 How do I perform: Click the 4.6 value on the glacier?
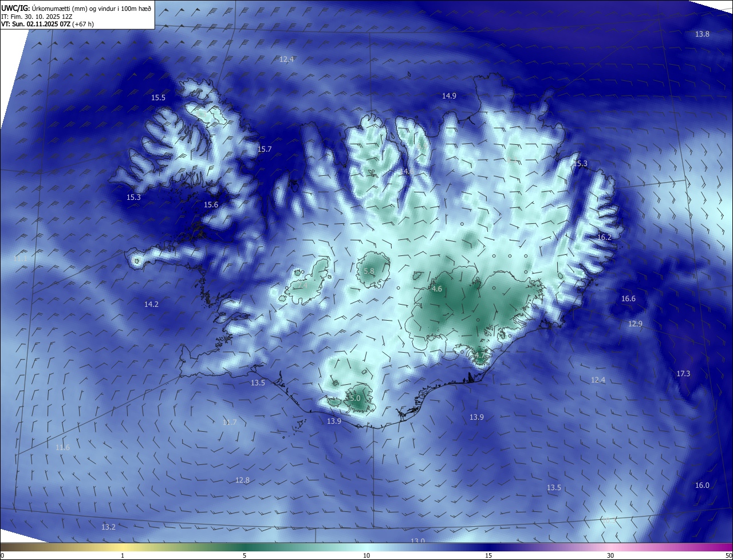pos(437,289)
